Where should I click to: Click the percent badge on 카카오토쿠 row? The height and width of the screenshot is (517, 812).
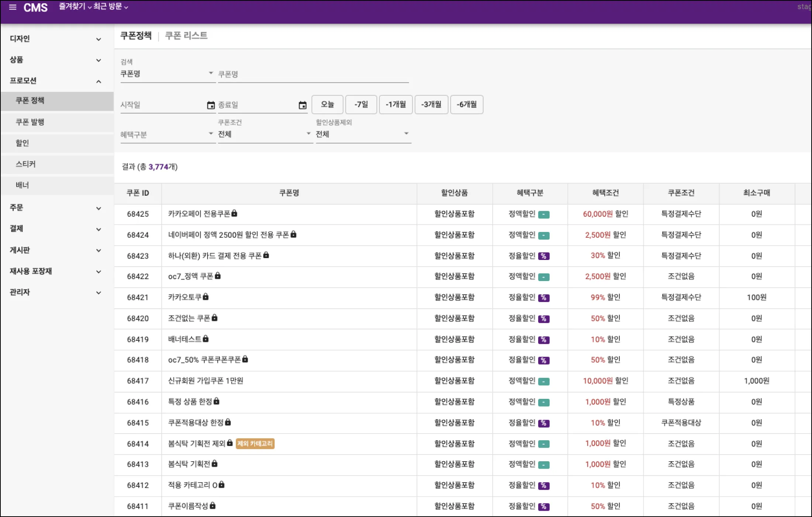point(544,298)
